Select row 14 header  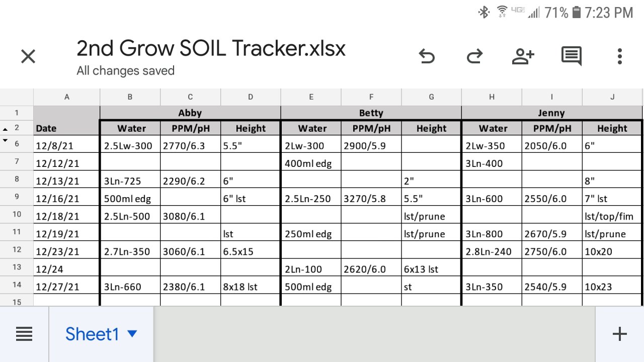(x=17, y=285)
